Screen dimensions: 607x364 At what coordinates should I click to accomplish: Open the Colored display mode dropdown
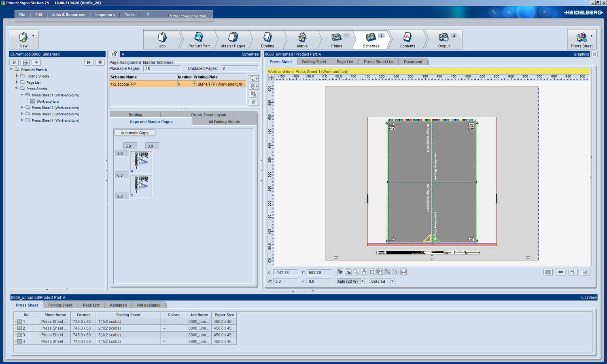click(x=392, y=281)
